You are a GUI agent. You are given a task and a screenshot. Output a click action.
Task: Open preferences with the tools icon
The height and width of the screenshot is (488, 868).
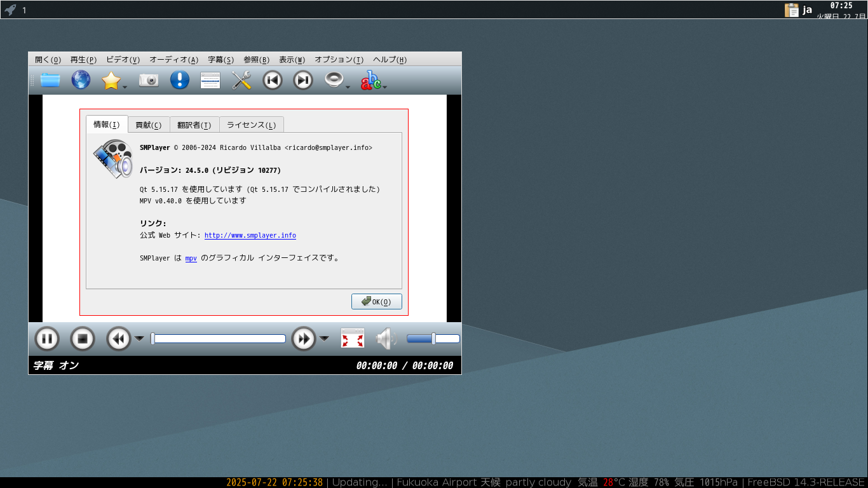tap(241, 80)
